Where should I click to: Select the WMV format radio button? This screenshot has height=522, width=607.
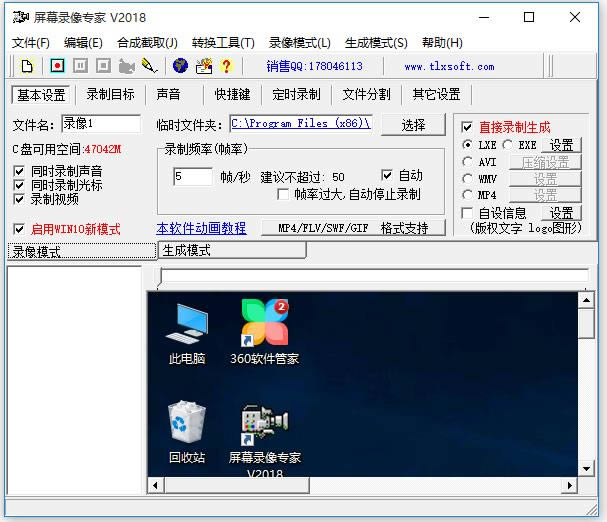[467, 179]
